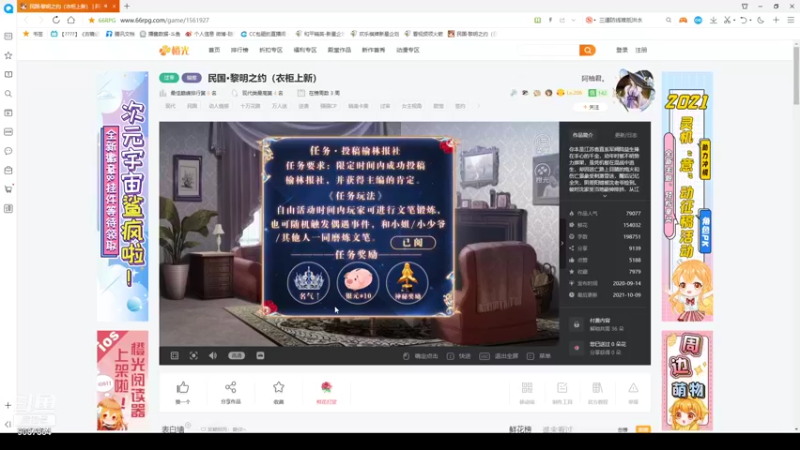Click the 名气 crown reward icon
This screenshot has width=800, height=450.
tap(308, 283)
